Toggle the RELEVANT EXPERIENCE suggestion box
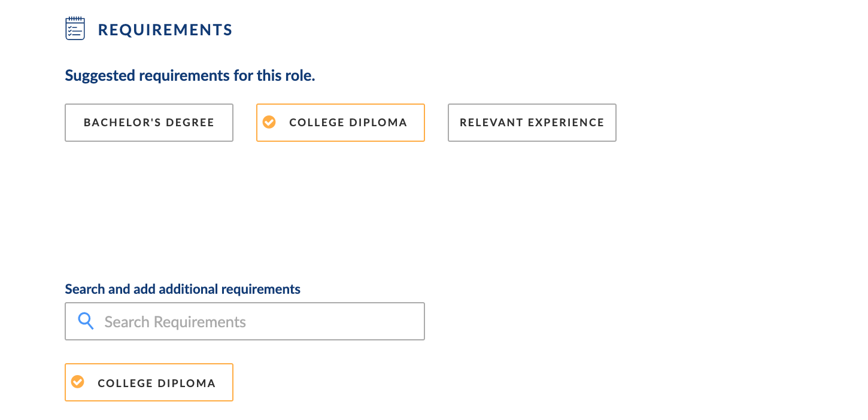Image resolution: width=868 pixels, height=420 pixels. (x=532, y=123)
